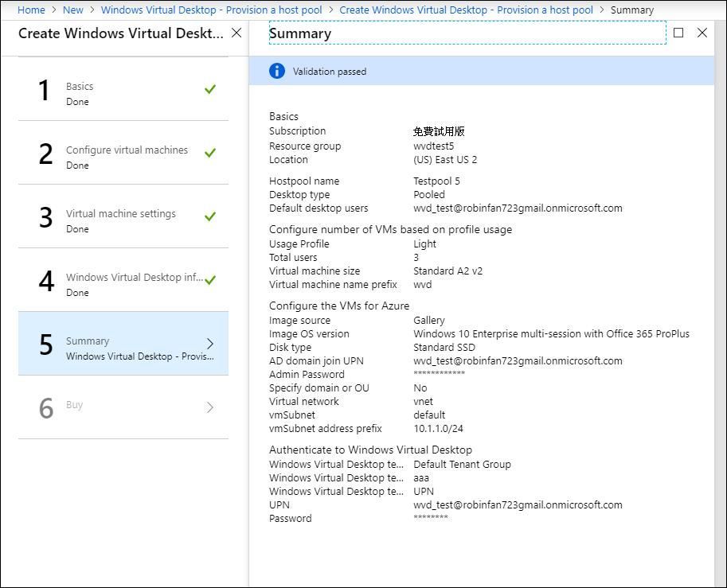Go to Home breadcrumb
This screenshot has height=588, width=727.
point(31,10)
